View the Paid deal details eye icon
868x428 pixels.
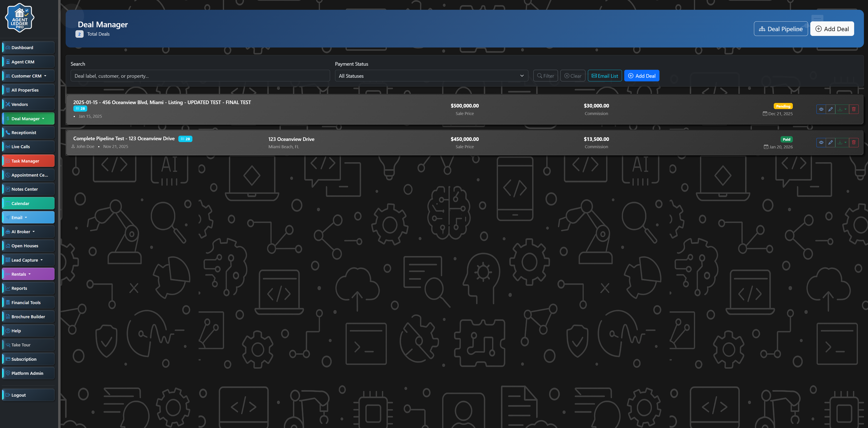(821, 142)
